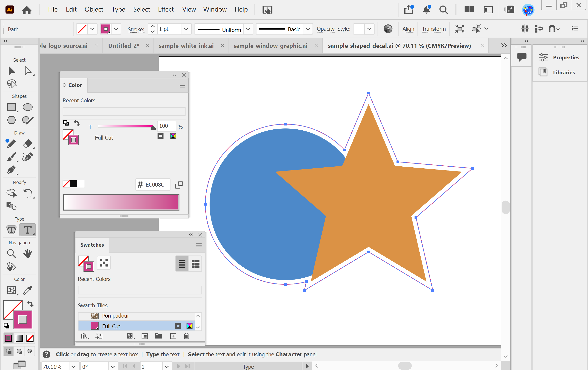588x370 pixels.
Task: Select the Paintbrush tool
Action: tap(12, 157)
